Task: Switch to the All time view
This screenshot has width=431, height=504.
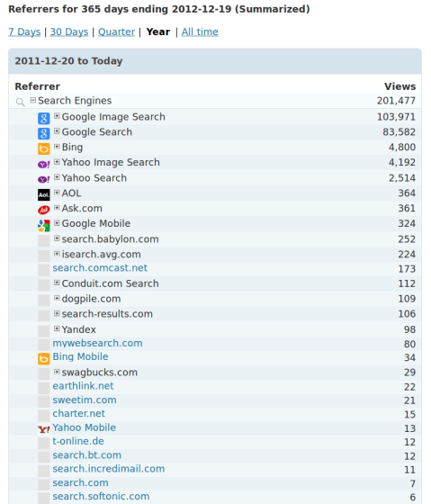Action: tap(200, 31)
